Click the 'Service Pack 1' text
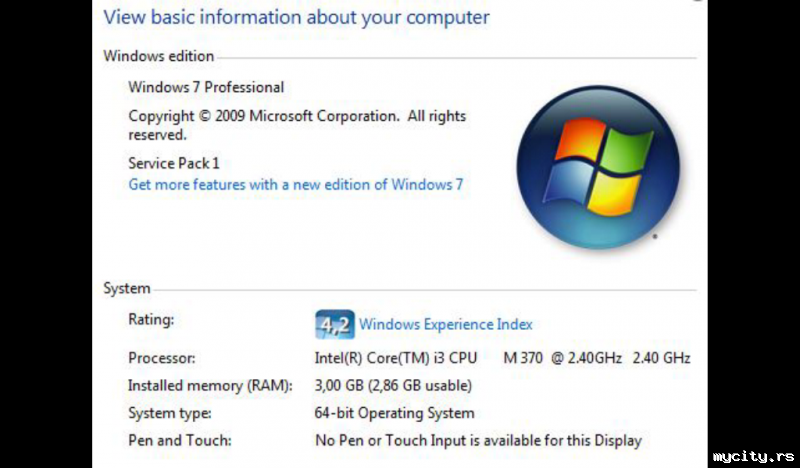 [x=174, y=163]
